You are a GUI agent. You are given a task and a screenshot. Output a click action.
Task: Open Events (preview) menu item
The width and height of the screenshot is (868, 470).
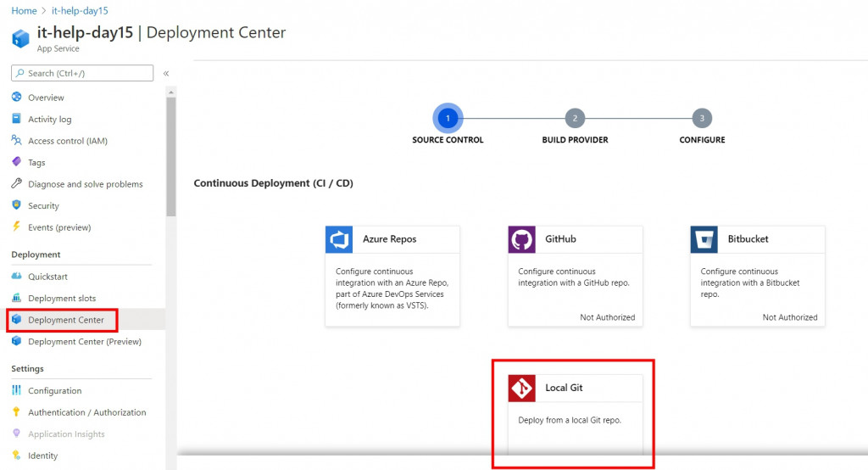[x=59, y=227]
